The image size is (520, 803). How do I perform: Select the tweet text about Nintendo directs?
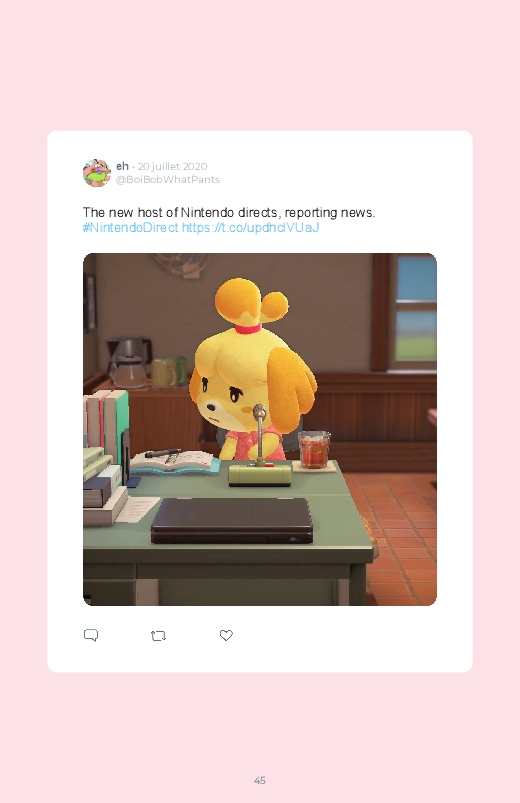click(229, 213)
